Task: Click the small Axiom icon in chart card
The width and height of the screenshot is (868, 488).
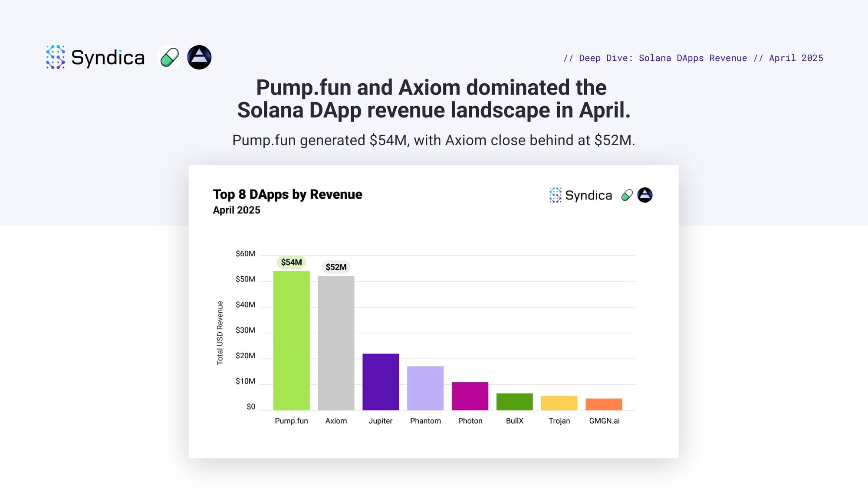Action: coord(645,195)
